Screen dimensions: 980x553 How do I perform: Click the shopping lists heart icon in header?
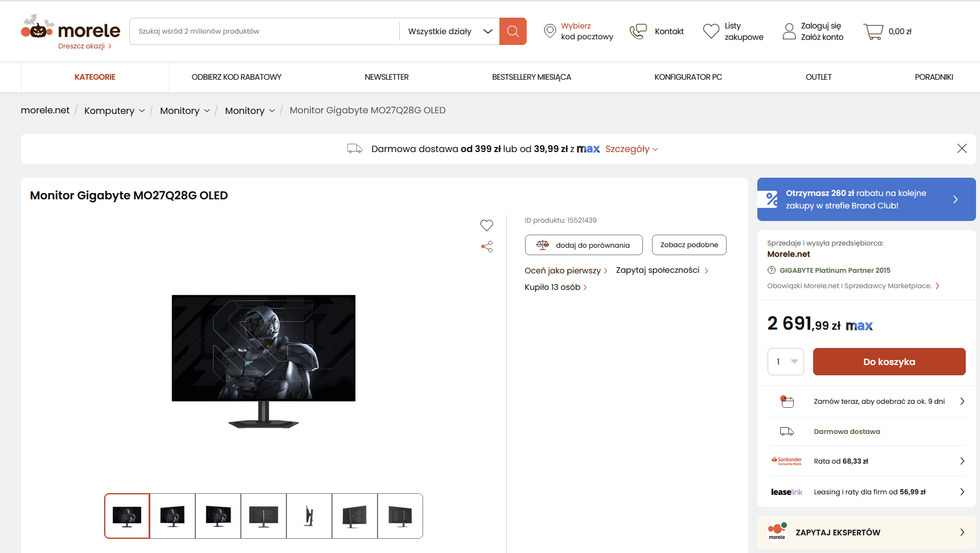coord(711,31)
